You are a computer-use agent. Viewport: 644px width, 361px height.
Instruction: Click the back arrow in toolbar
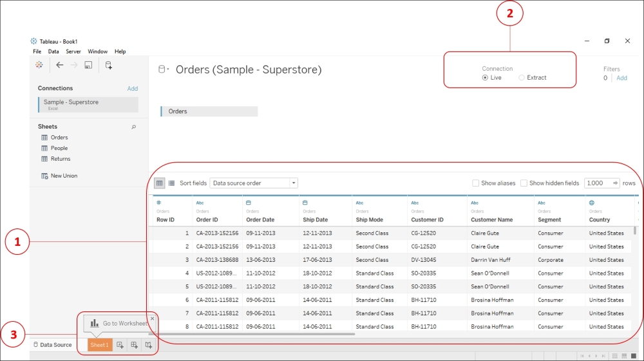pyautogui.click(x=60, y=65)
